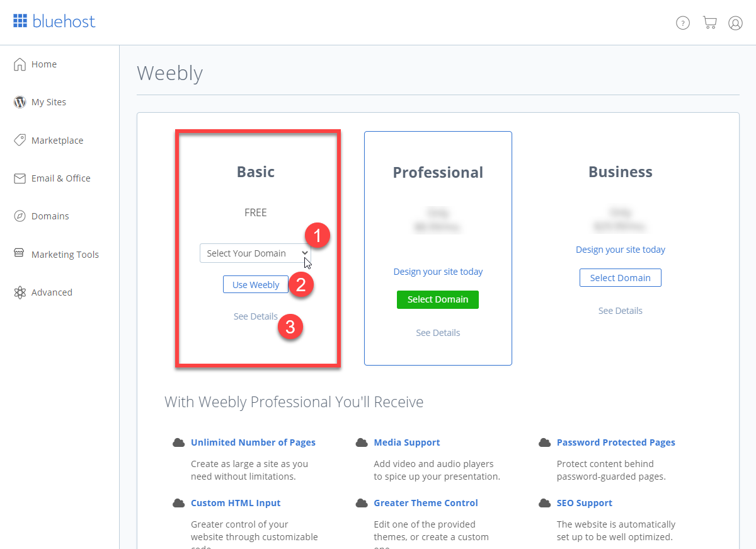Click green Select Domain button for Professional
Viewport: 756px width, 549px height.
click(x=438, y=299)
